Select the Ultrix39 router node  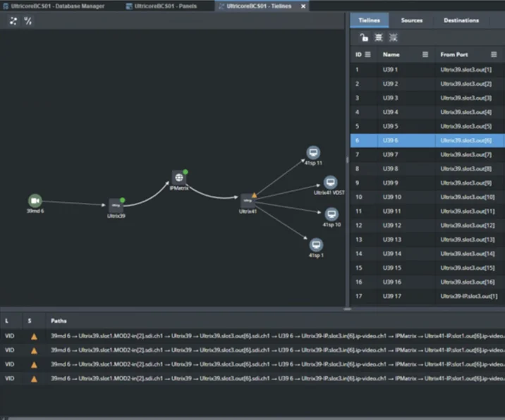click(x=116, y=205)
